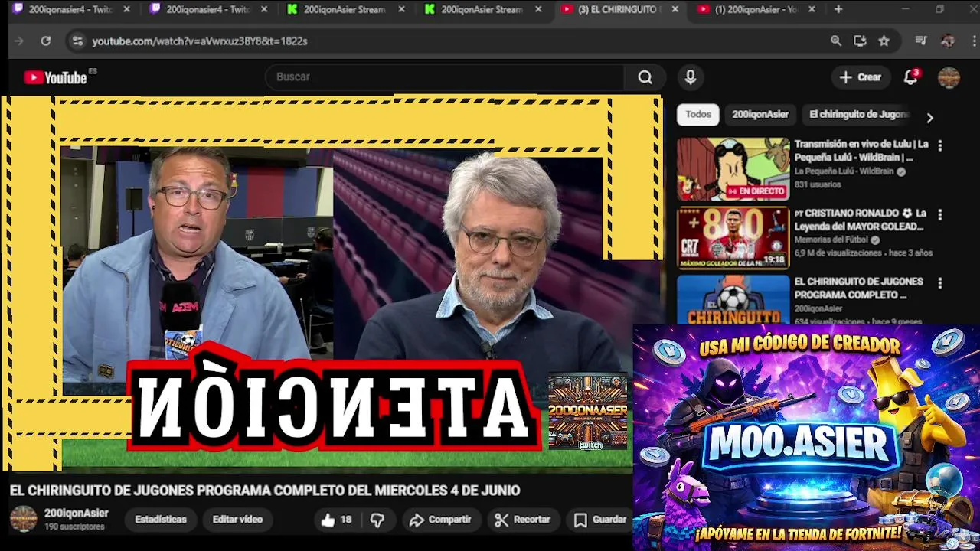980x551 pixels.
Task: Open the Chrome profile avatar
Action: [948, 41]
